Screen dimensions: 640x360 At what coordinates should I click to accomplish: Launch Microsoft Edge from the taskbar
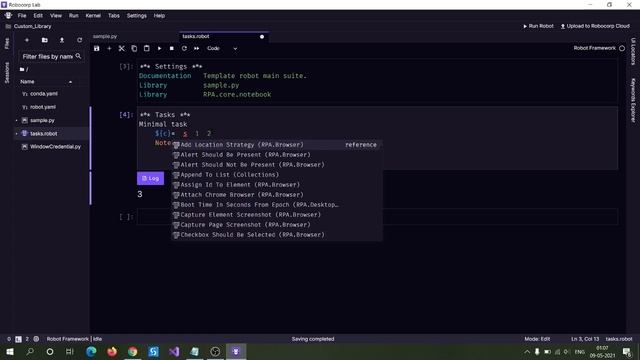coord(91,351)
